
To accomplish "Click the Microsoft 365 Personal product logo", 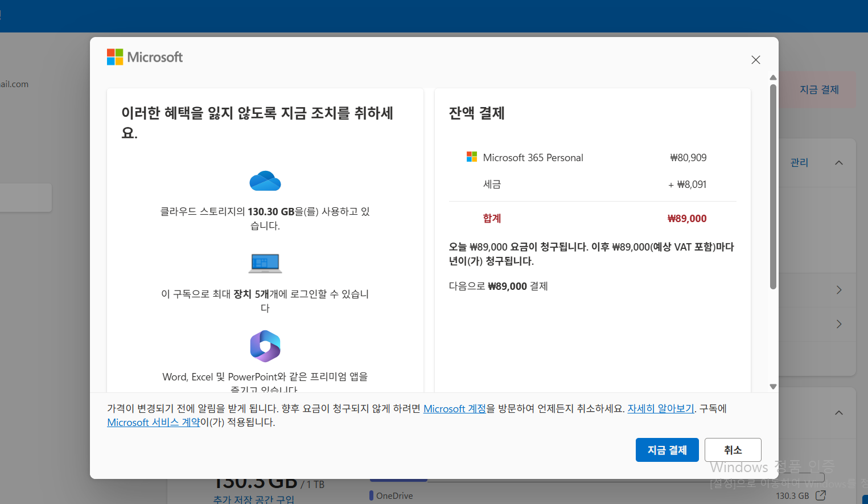I will click(472, 157).
